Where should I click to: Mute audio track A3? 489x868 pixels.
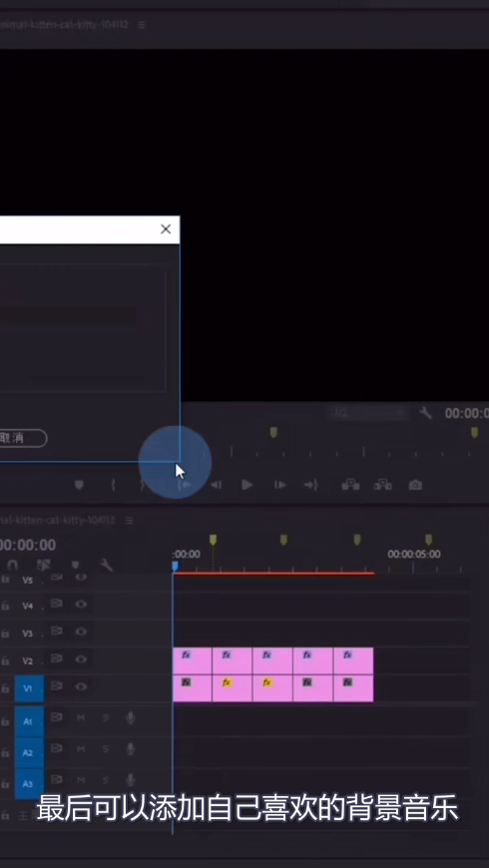pyautogui.click(x=81, y=780)
